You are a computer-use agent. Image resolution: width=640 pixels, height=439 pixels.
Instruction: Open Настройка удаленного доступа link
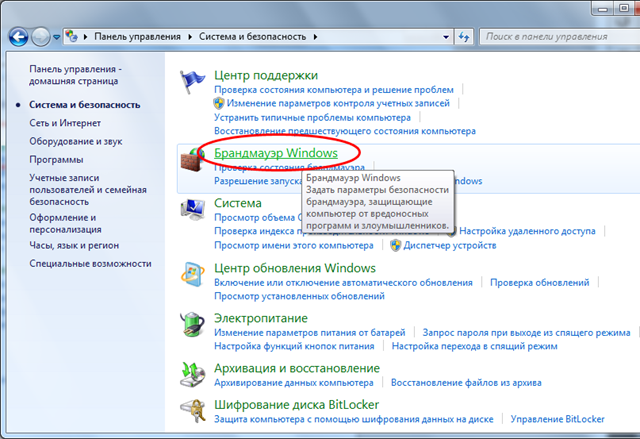(x=527, y=231)
